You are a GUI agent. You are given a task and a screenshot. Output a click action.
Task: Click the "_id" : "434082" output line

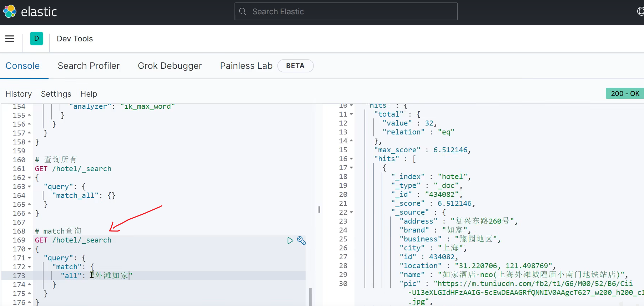click(x=427, y=194)
